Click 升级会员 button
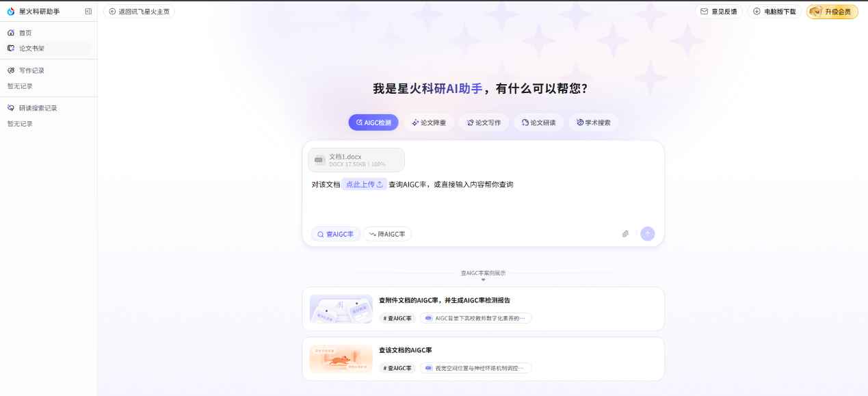 coord(832,11)
